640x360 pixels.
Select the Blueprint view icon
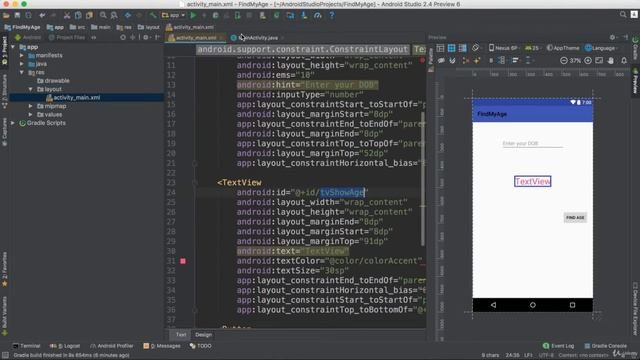pyautogui.click(x=451, y=48)
